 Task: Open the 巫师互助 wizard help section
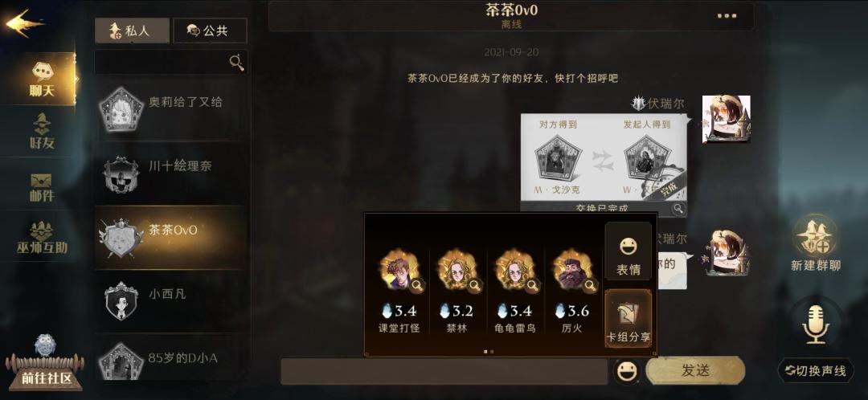pyautogui.click(x=42, y=239)
